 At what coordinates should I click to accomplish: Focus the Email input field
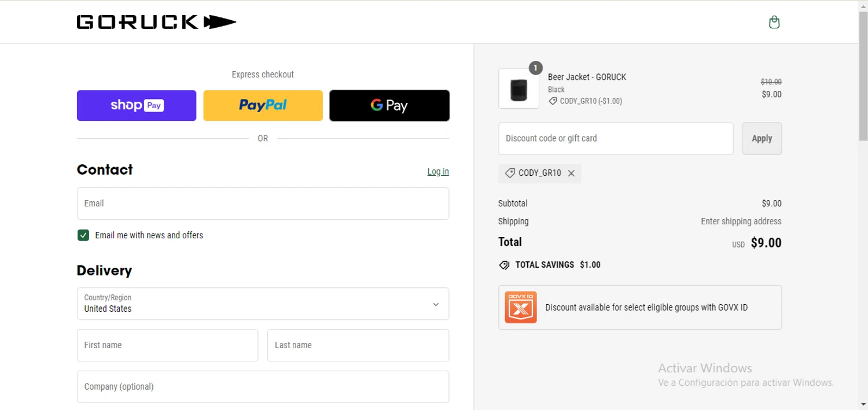[x=263, y=204]
